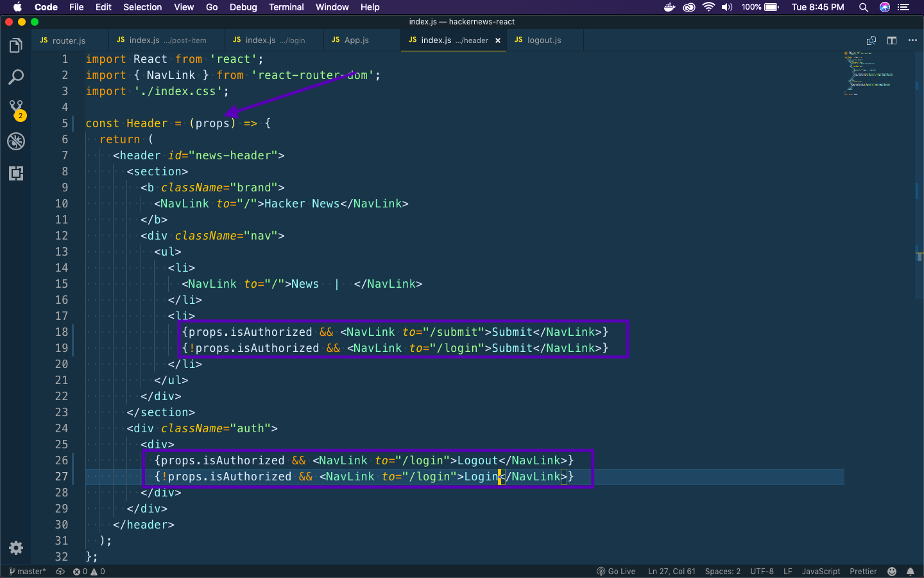The image size is (924, 578).
Task: Click Prettier in status bar
Action: pyautogui.click(x=863, y=572)
